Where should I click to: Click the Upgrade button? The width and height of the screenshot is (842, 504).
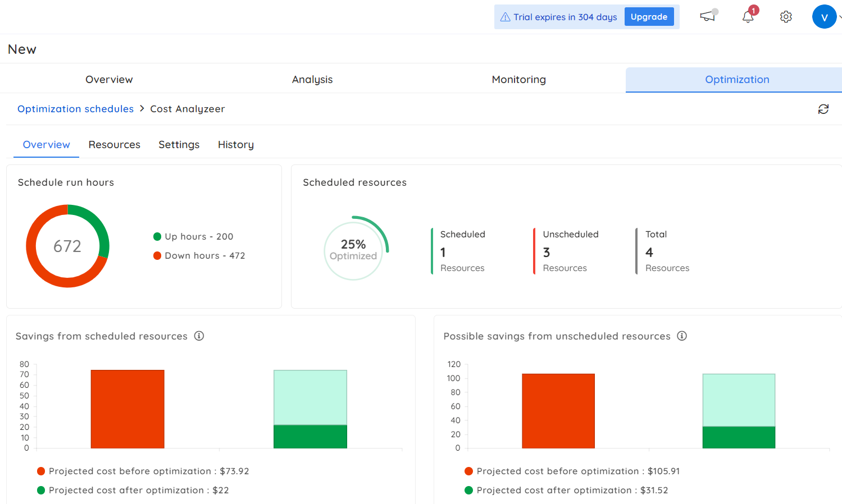(x=648, y=17)
